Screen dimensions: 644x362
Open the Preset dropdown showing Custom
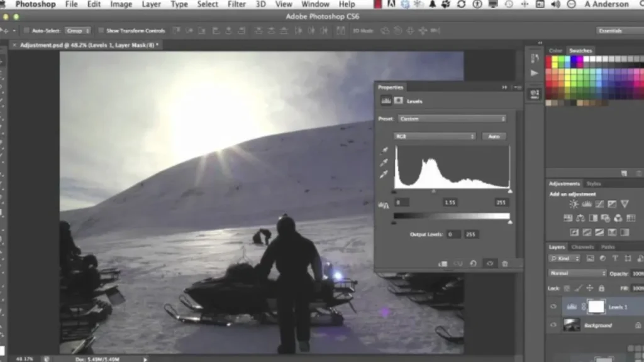(452, 119)
